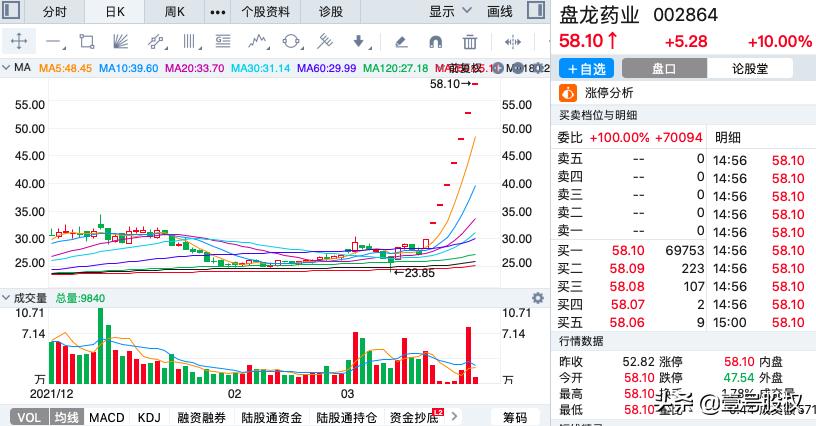Click the MA5 orange indicator label

click(x=66, y=68)
